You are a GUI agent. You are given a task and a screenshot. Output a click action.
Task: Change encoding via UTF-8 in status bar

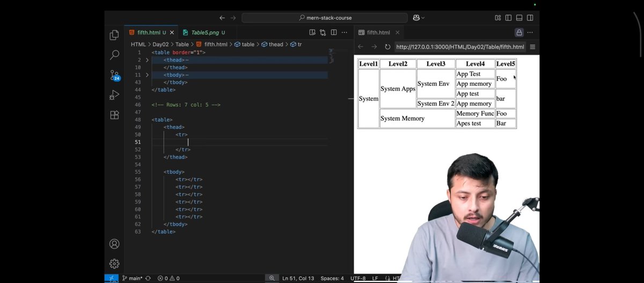click(358, 278)
